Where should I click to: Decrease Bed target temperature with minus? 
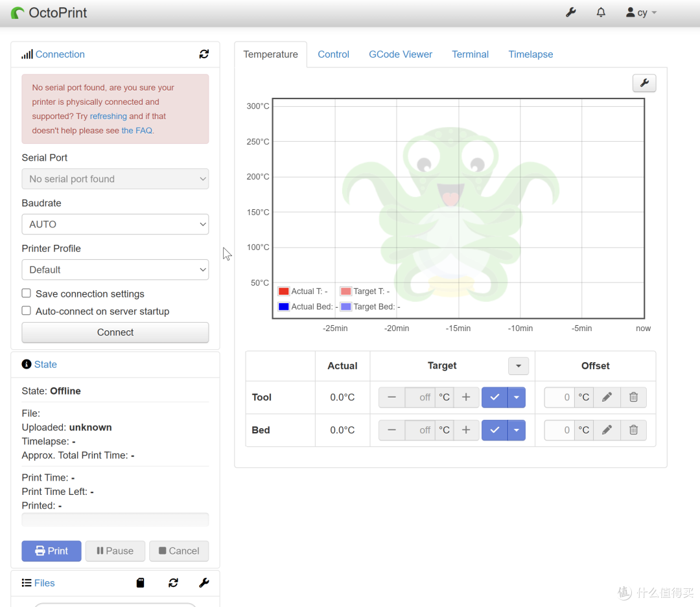pyautogui.click(x=391, y=429)
